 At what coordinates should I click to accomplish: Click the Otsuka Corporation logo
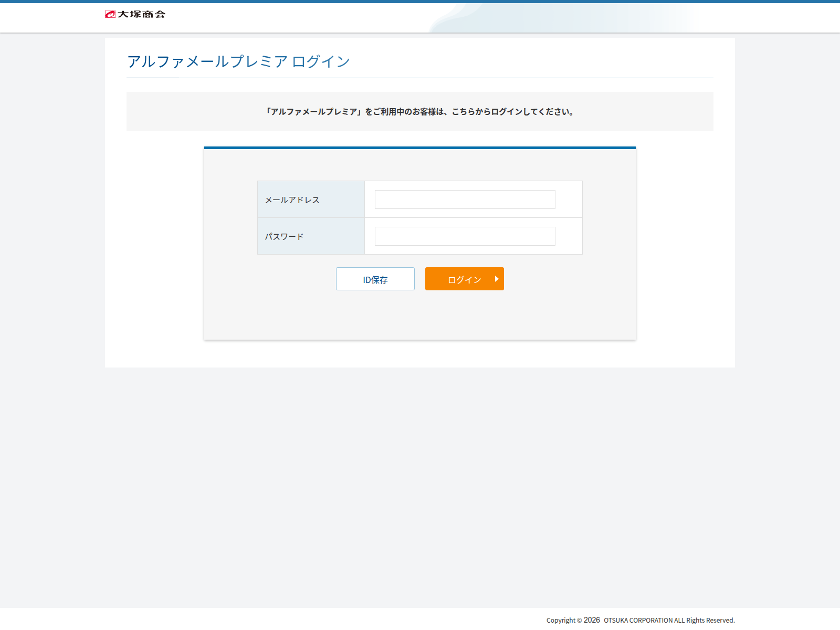(135, 14)
